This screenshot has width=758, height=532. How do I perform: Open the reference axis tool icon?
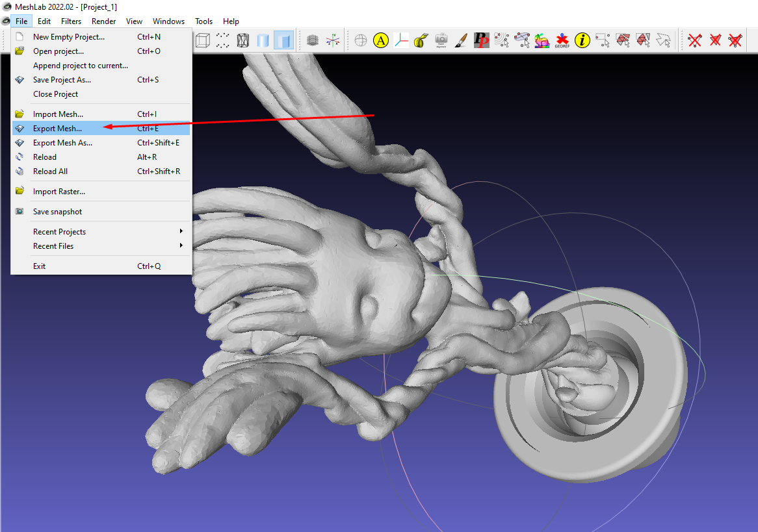[401, 40]
